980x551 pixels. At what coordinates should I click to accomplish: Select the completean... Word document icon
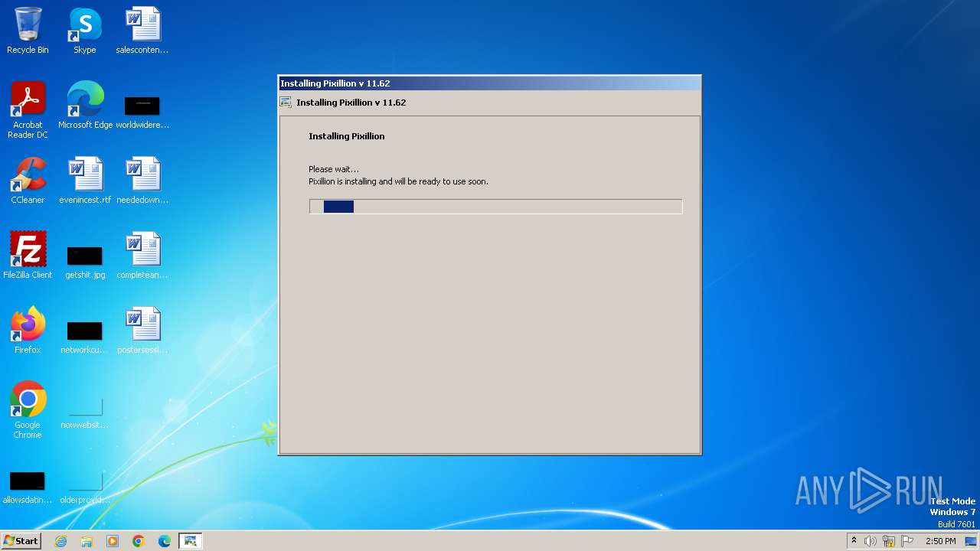pos(142,256)
